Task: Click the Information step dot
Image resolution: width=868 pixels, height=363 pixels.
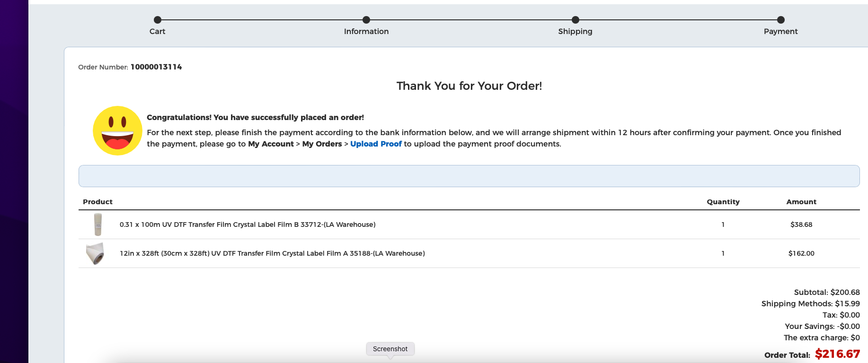Action: coord(366,20)
